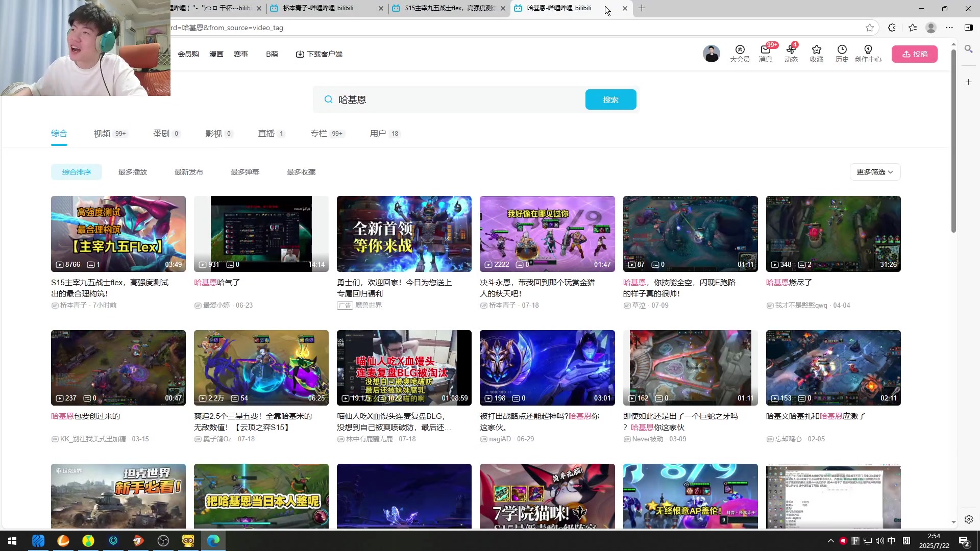
Task: Toggle the browser sidebar panel icon
Action: click(969, 28)
